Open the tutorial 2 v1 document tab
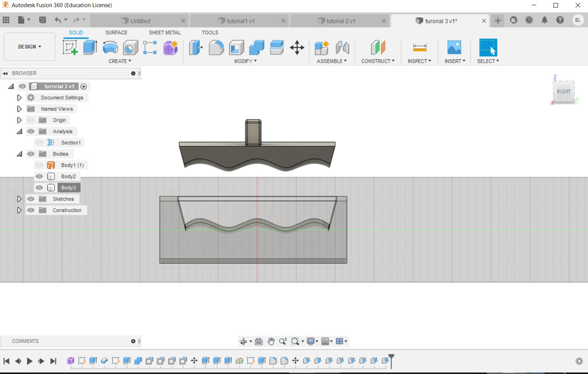 [x=340, y=21]
